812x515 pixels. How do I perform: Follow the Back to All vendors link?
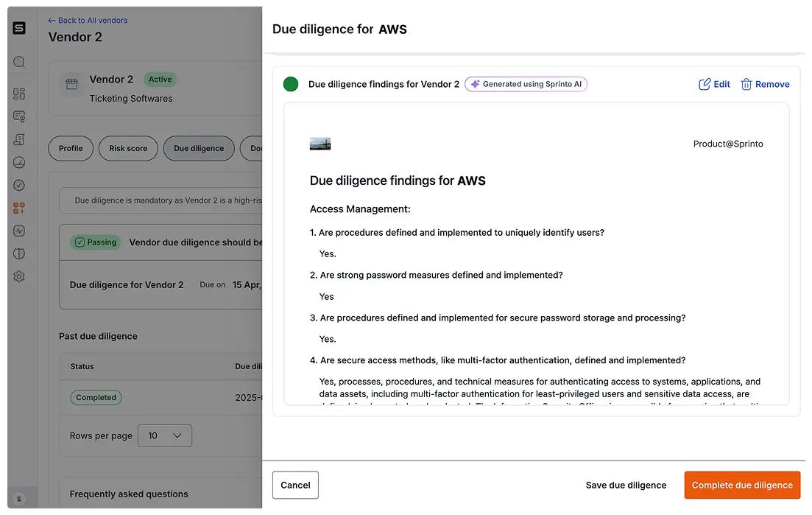point(88,20)
